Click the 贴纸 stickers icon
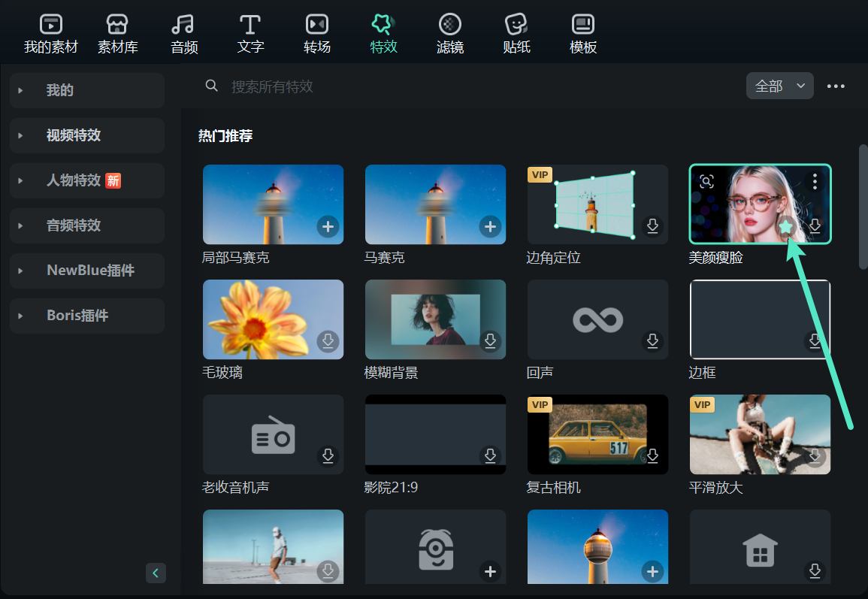 pyautogui.click(x=516, y=32)
